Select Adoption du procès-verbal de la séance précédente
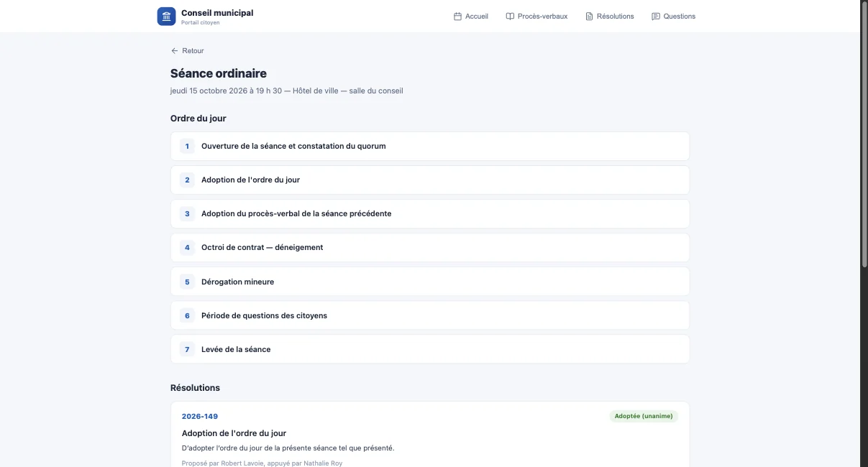 coord(430,213)
